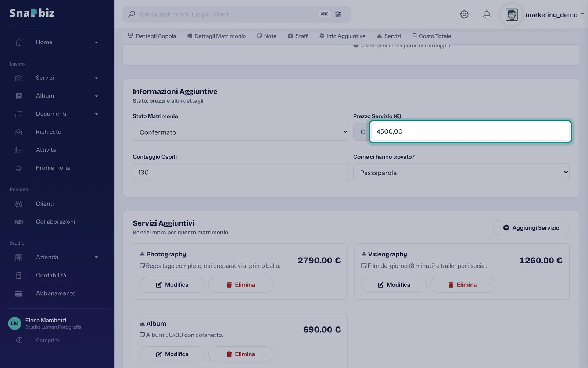This screenshot has height=368, width=588.
Task: Switch to the Note tab
Action: [267, 36]
